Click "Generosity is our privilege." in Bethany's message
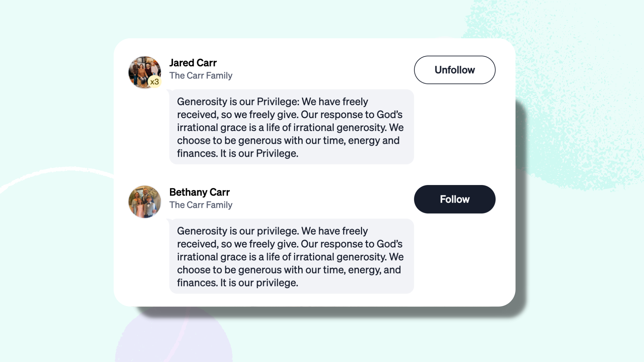The image size is (644, 362). [238, 231]
